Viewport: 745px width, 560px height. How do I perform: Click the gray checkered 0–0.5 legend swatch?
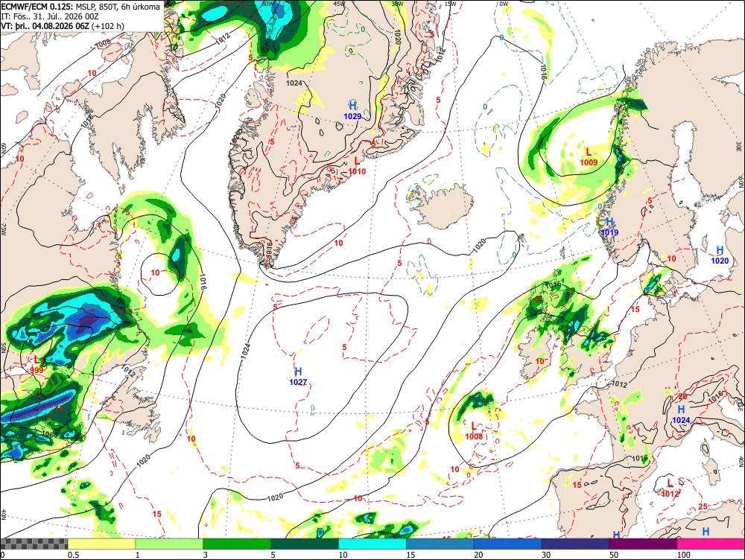(34, 544)
